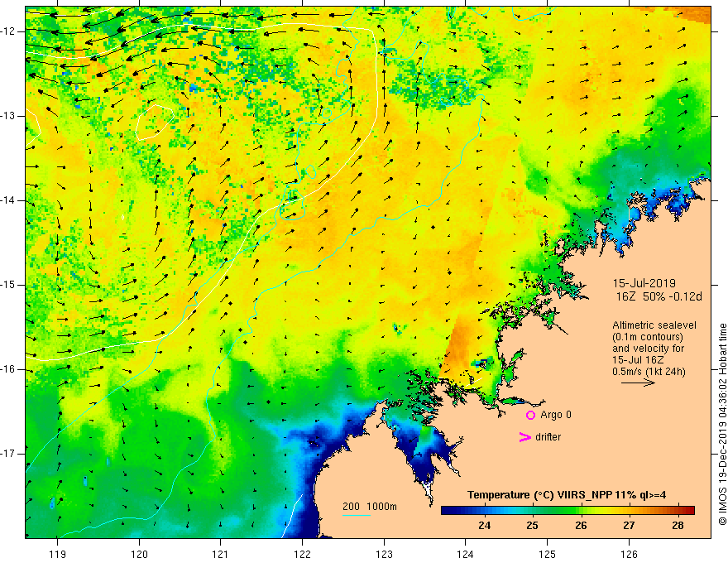Click the '16Z 50% -0.12d' text

pos(659,297)
